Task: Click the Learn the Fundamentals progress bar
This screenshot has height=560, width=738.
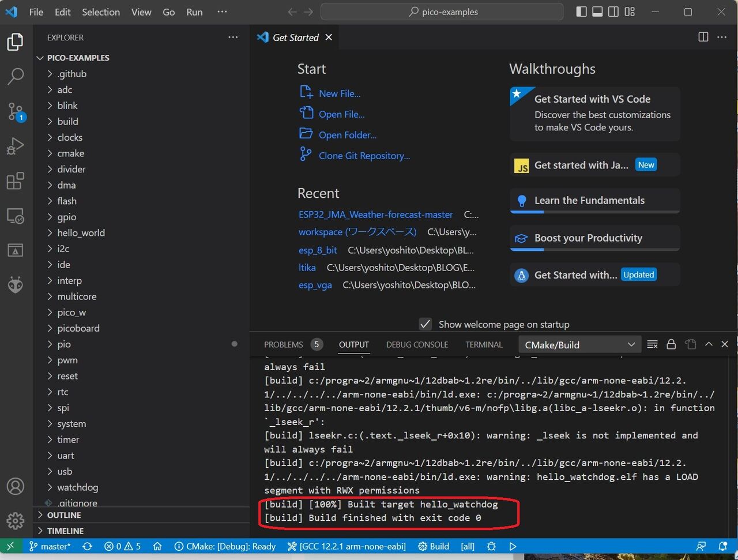Action: tap(594, 212)
